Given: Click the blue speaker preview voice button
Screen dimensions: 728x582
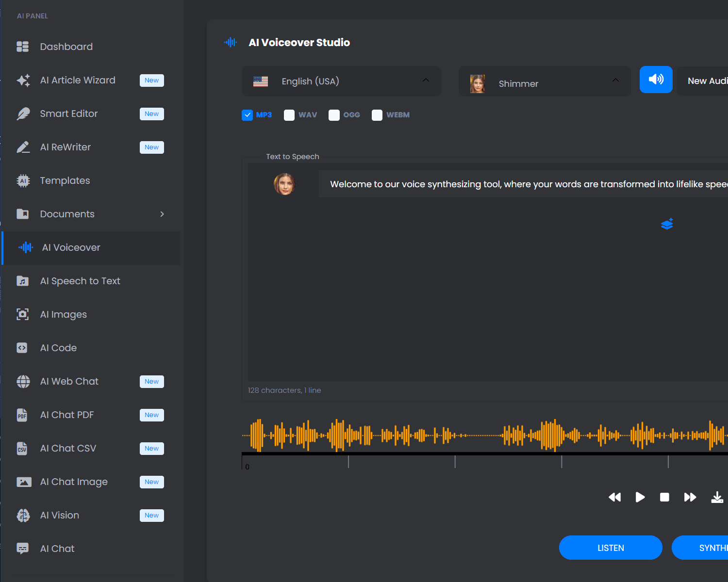Looking at the screenshot, I should [x=656, y=80].
